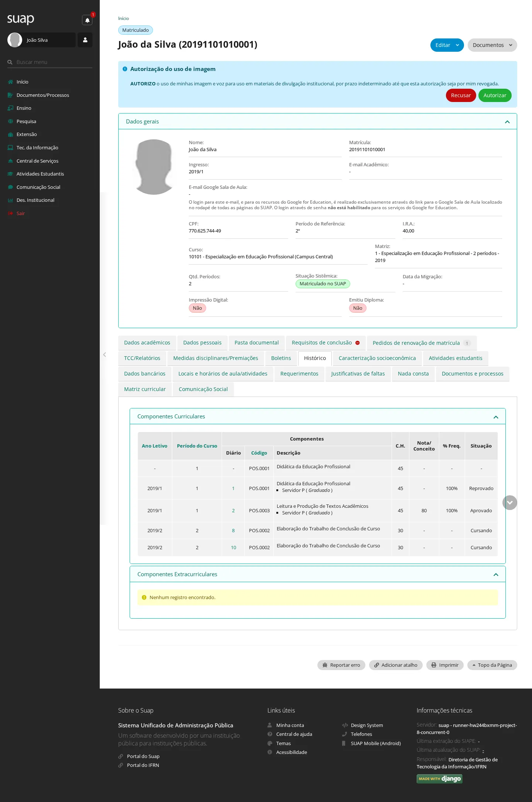Click the Reportar erro button
This screenshot has width=532, height=802.
pos(341,665)
